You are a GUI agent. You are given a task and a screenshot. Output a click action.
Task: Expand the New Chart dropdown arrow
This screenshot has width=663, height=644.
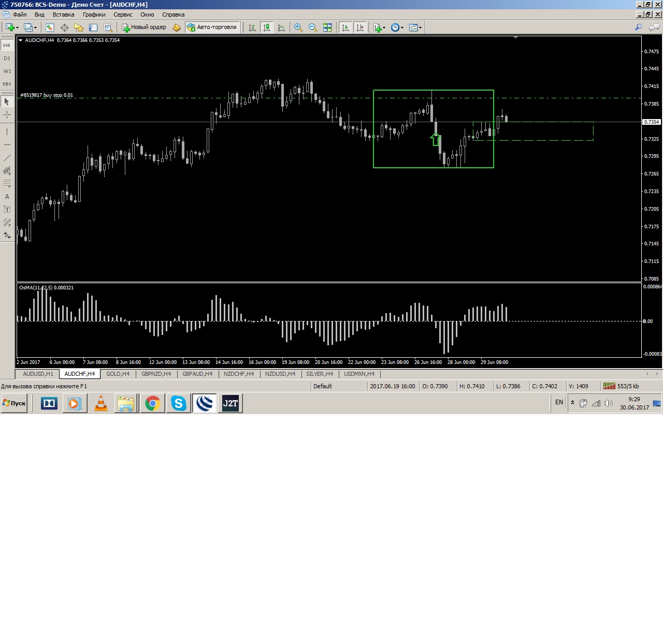[18, 28]
